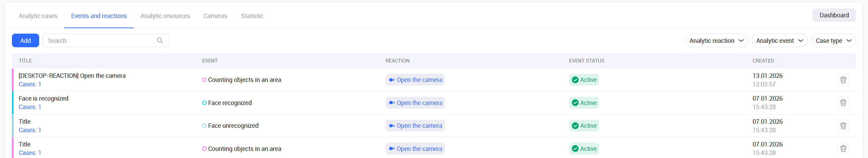Delete the DESKTOP-REACTION Open the camera row
This screenshot has height=158, width=868.
coord(843,80)
